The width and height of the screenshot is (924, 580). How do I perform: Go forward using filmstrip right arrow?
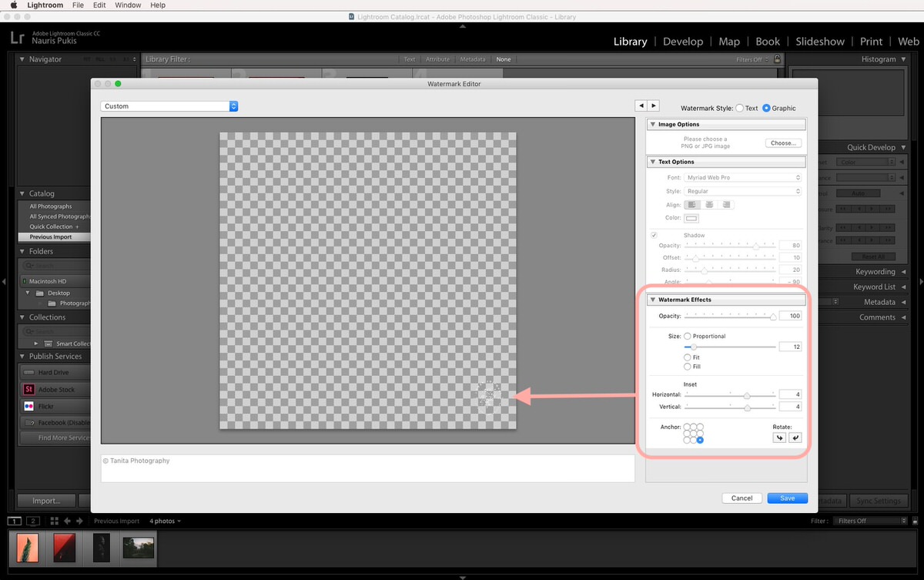[79, 521]
